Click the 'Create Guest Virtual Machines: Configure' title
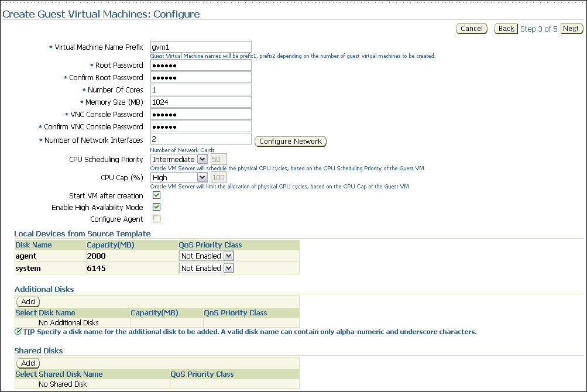The image size is (587, 392). coord(101,14)
